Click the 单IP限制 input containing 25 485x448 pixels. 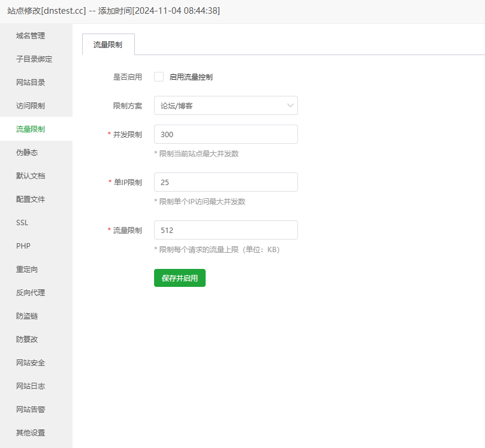coord(225,182)
